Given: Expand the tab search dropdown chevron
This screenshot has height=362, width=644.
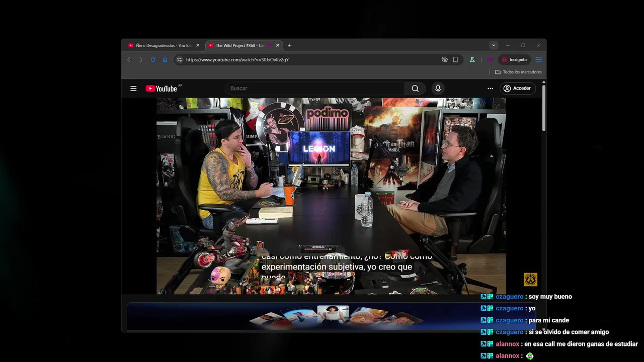Looking at the screenshot, I should point(494,45).
